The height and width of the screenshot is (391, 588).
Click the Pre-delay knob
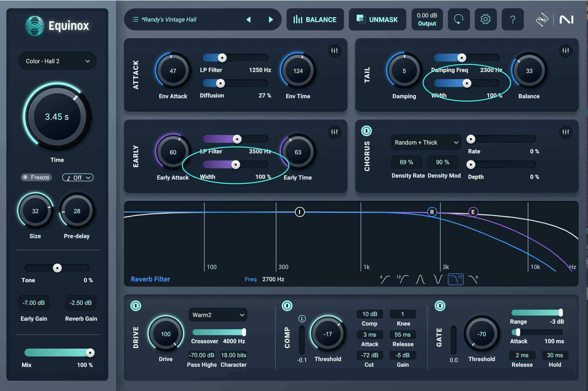(77, 211)
